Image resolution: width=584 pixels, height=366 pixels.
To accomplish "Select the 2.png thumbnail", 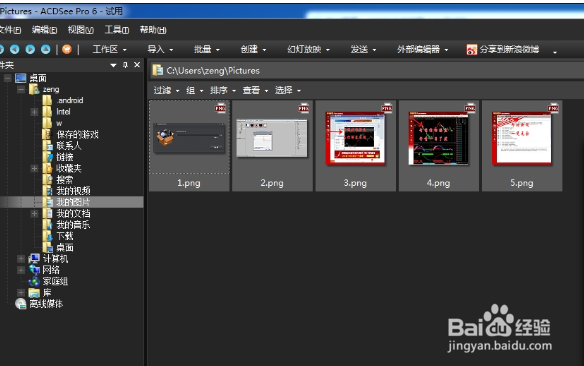I will [x=272, y=146].
